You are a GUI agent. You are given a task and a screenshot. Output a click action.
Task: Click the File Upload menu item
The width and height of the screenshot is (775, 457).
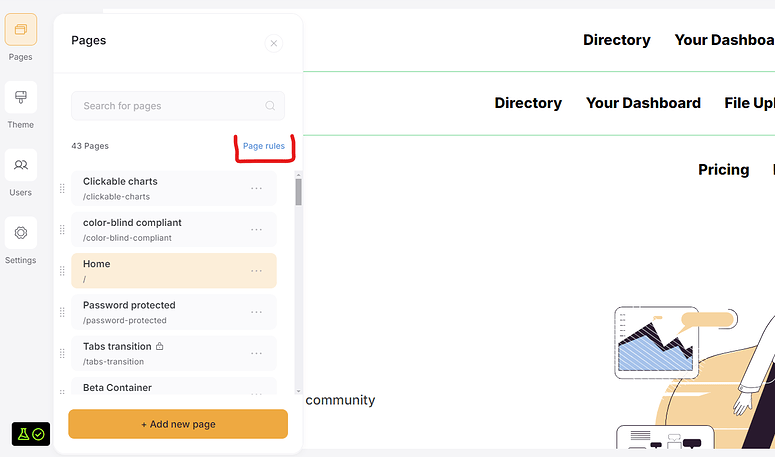tap(750, 103)
